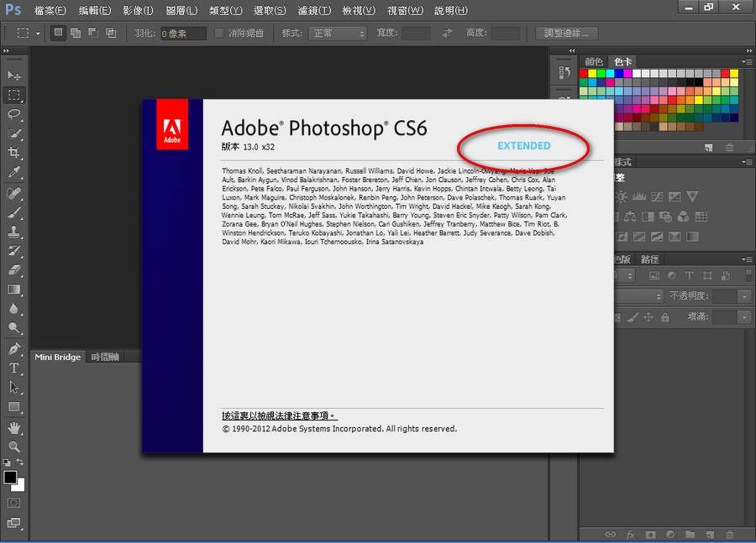Open the Style (樣式) dropdown set to 正常
The width and height of the screenshot is (756, 543).
click(338, 34)
